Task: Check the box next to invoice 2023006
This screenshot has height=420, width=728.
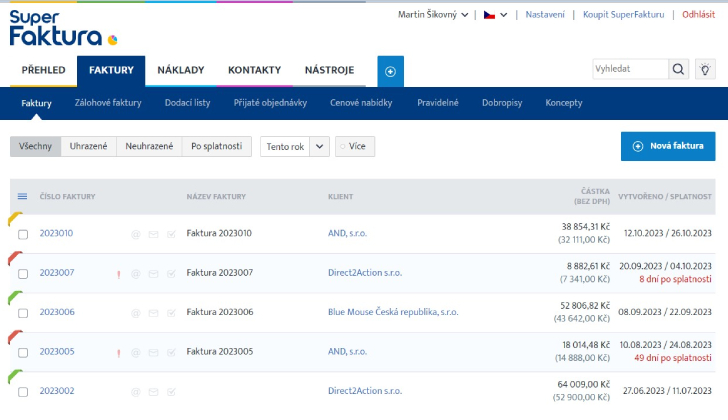Action: click(23, 313)
